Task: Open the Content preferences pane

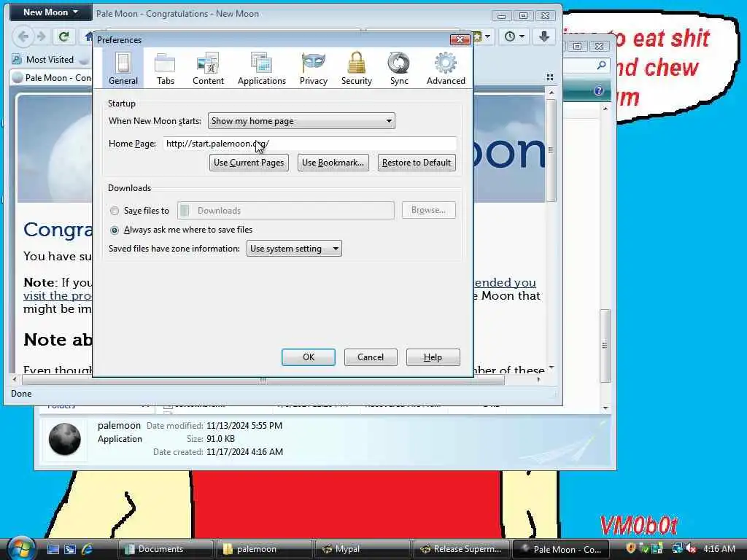Action: pyautogui.click(x=208, y=68)
